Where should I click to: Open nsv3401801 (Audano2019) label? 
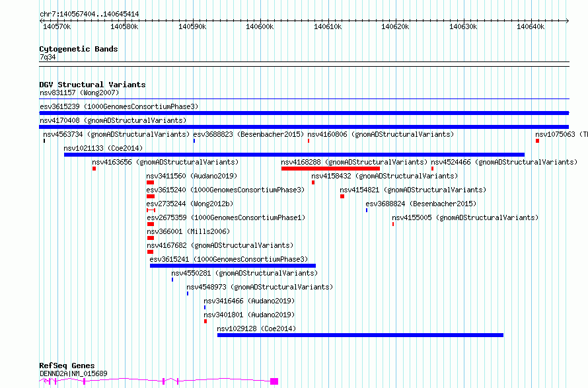pos(249,315)
